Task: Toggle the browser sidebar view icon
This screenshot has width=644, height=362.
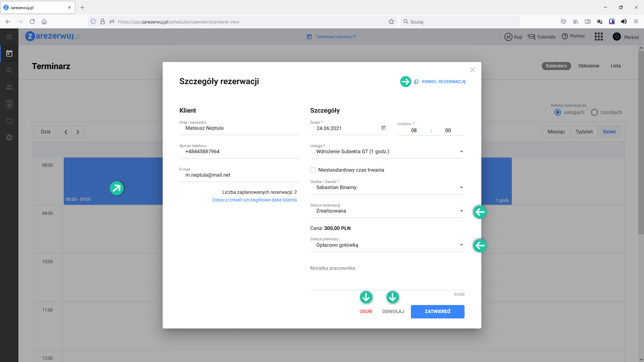Action: point(588,22)
